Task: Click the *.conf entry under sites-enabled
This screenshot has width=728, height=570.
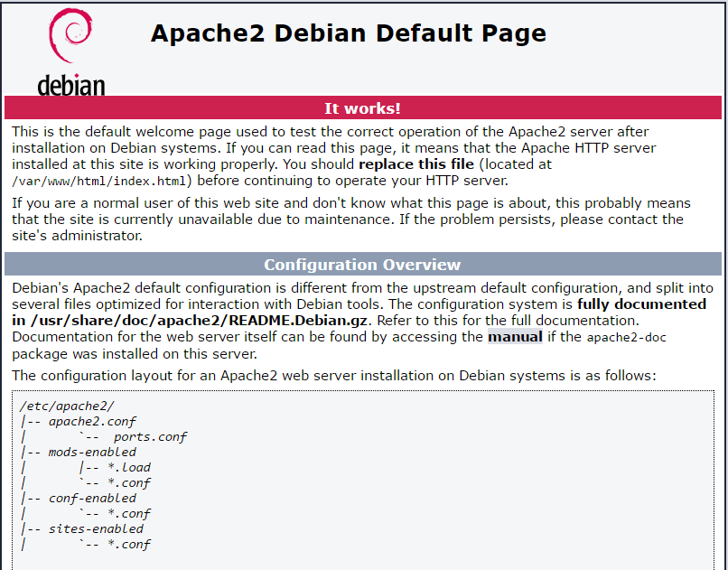Action: pos(129,544)
